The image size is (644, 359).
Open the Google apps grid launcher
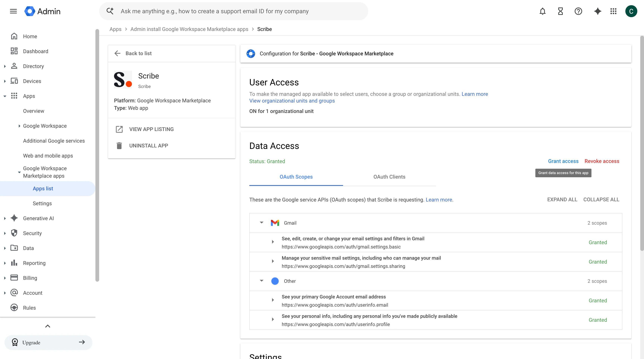(x=613, y=11)
